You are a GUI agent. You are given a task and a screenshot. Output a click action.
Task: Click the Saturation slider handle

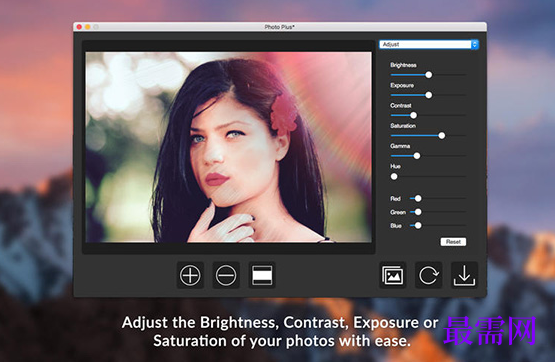pyautogui.click(x=442, y=136)
